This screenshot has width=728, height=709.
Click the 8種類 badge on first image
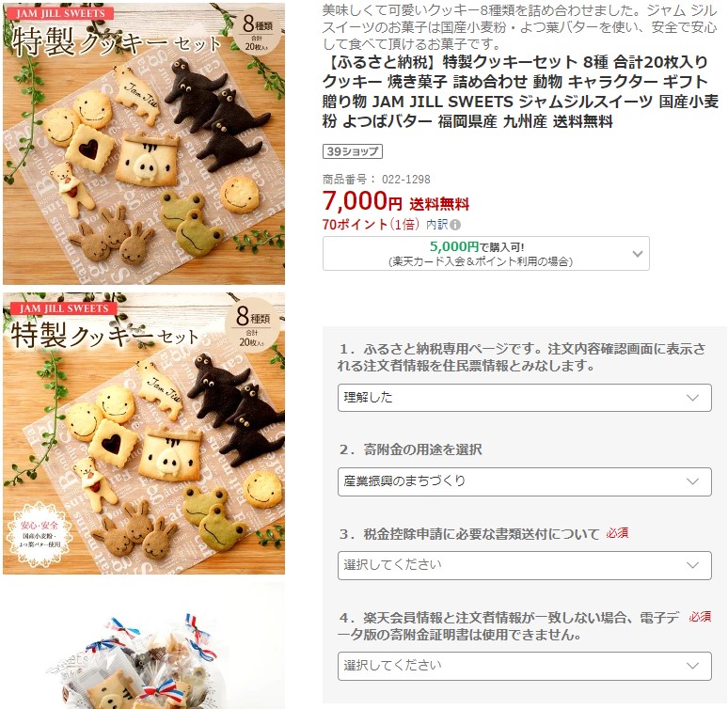[x=257, y=34]
